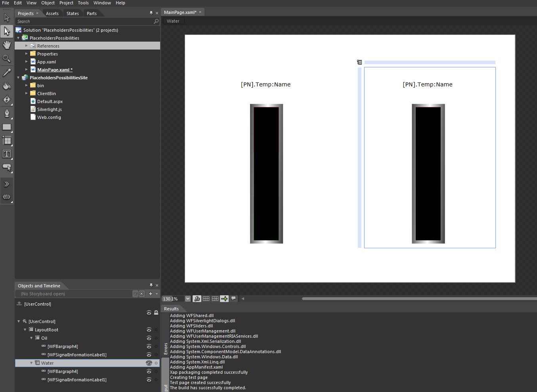The image size is (537, 392).
Task: Hide the LayoutRoot element with eye icon
Action: pos(149,330)
